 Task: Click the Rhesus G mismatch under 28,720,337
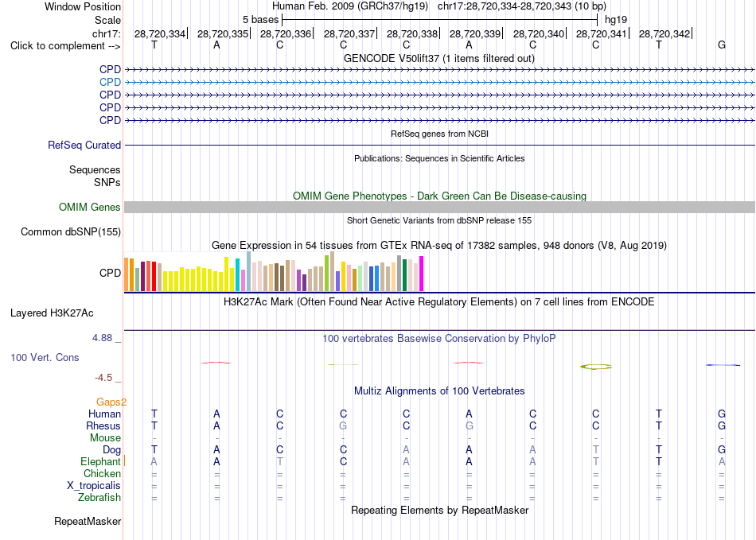click(x=343, y=425)
